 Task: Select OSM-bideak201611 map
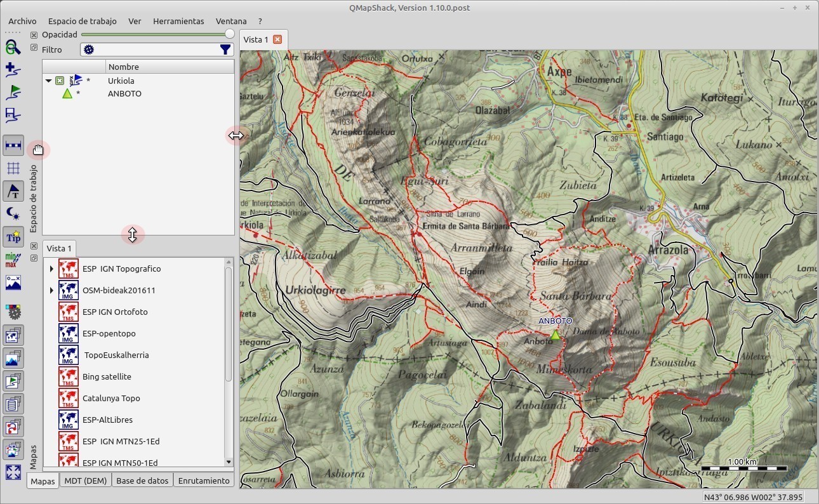(x=119, y=290)
